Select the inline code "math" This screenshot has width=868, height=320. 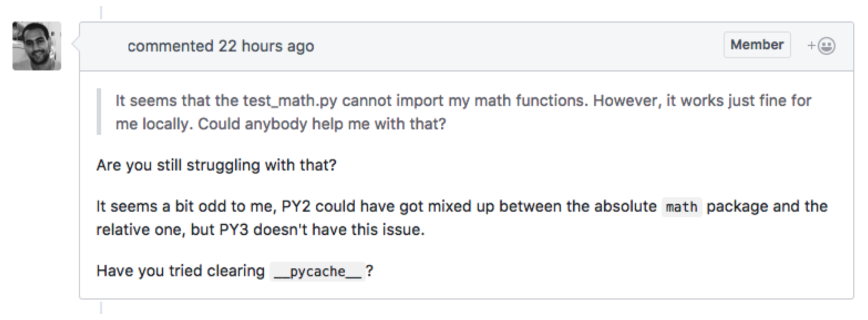point(682,207)
